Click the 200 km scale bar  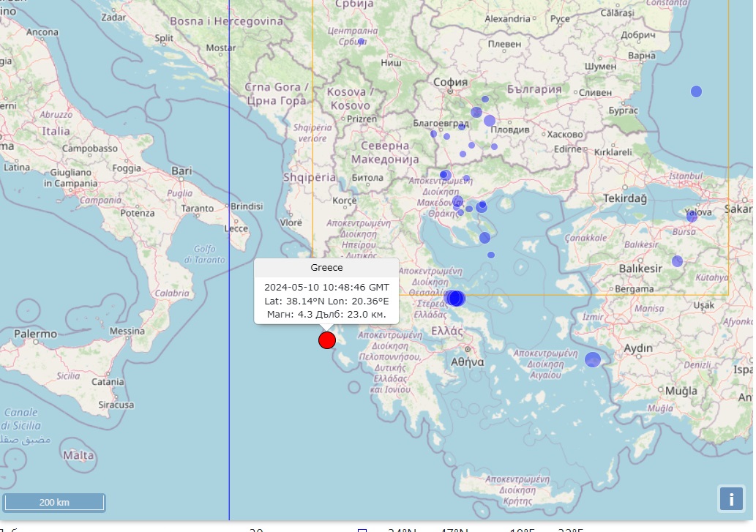click(54, 503)
